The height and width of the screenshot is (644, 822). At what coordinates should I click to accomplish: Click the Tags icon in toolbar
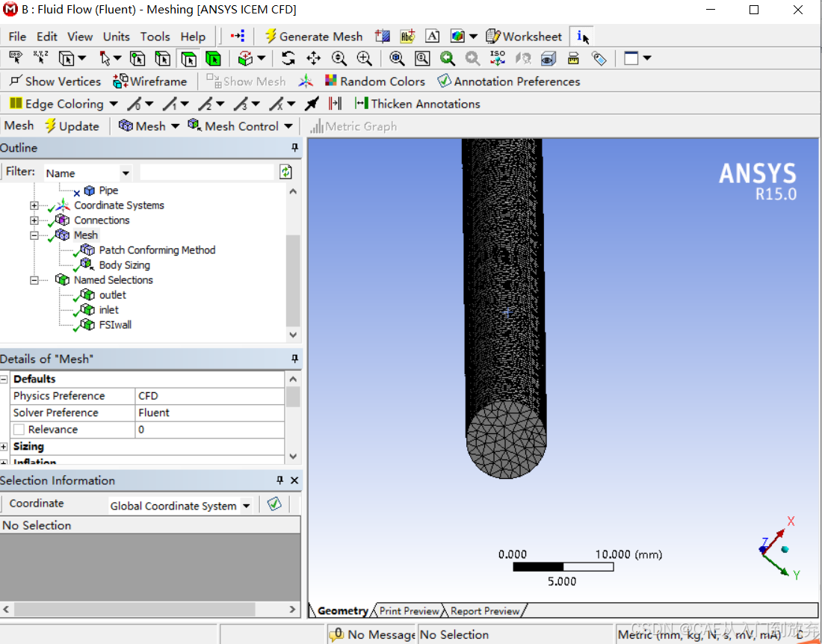[x=599, y=58]
